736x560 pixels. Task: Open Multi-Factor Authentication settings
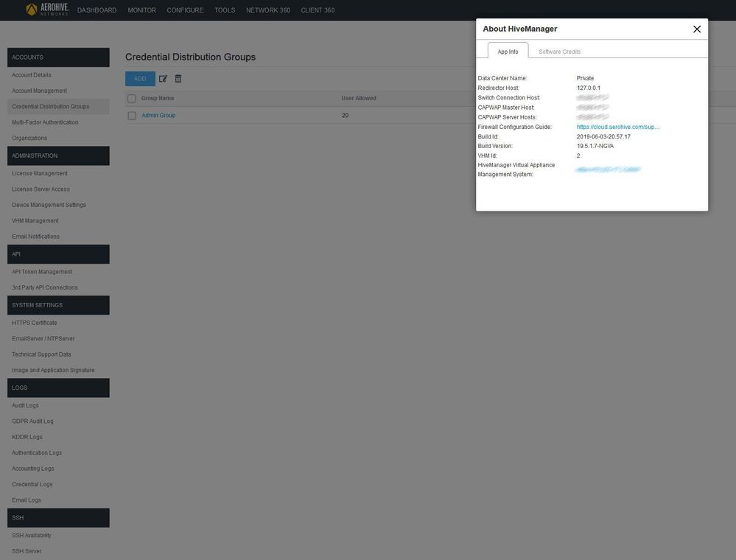tap(45, 122)
